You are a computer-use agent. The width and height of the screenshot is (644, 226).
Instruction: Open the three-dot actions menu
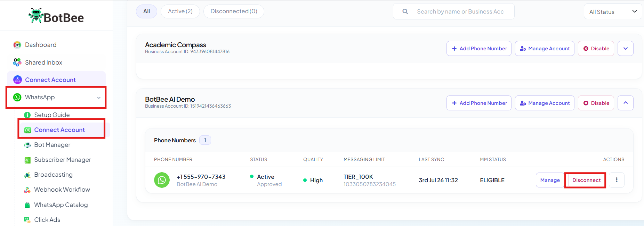(617, 180)
